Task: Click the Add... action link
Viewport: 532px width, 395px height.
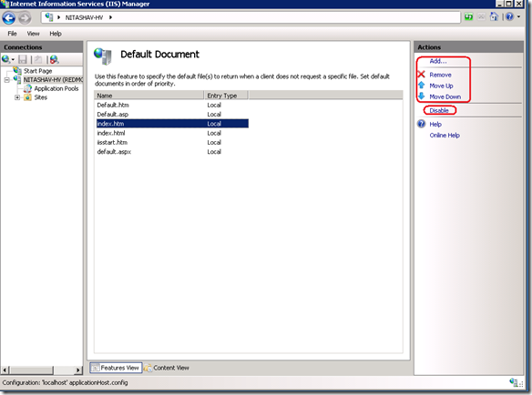Action: pos(438,61)
